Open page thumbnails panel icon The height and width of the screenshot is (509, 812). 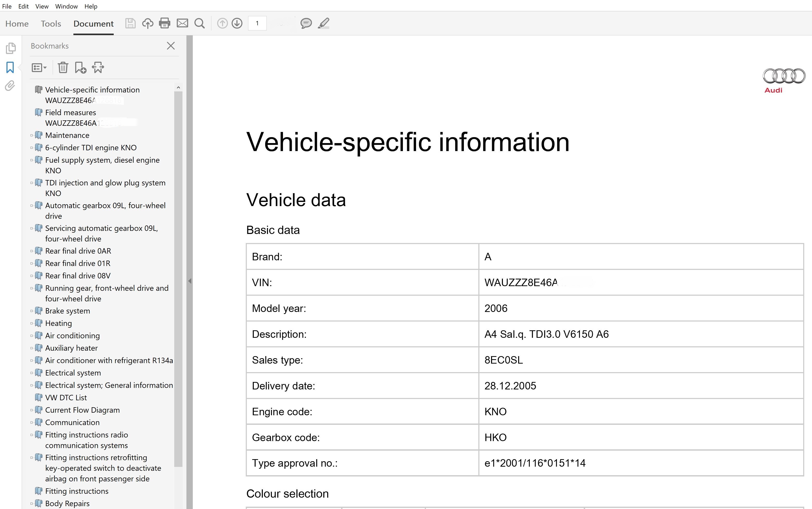pyautogui.click(x=10, y=48)
